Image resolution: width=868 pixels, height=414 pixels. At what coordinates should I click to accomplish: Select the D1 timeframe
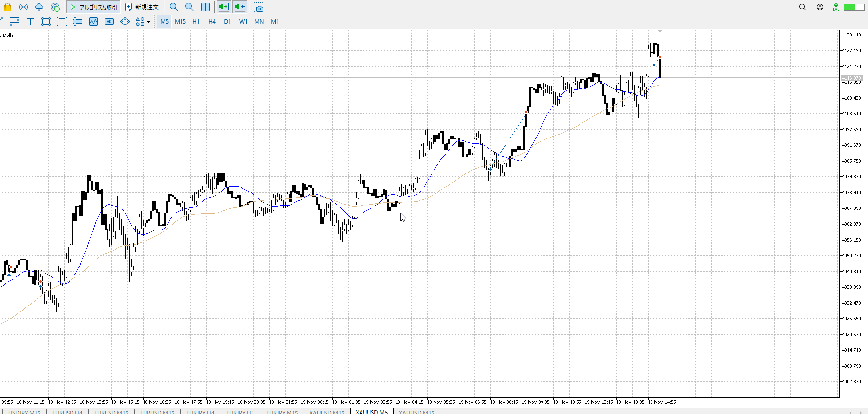pos(227,22)
